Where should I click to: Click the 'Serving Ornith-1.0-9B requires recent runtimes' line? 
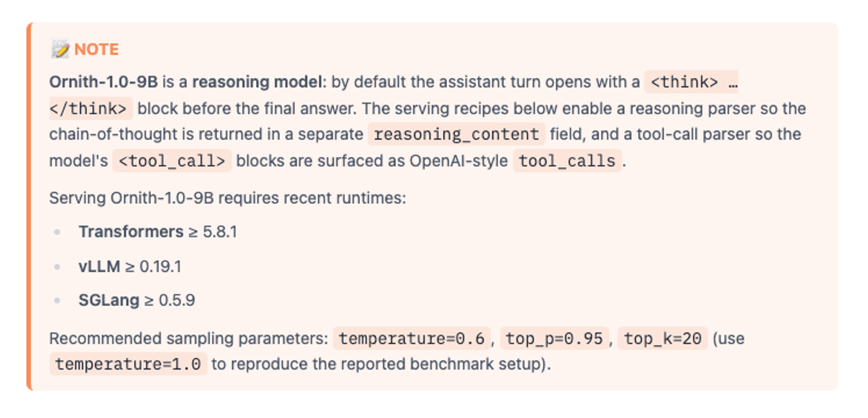[x=228, y=198]
